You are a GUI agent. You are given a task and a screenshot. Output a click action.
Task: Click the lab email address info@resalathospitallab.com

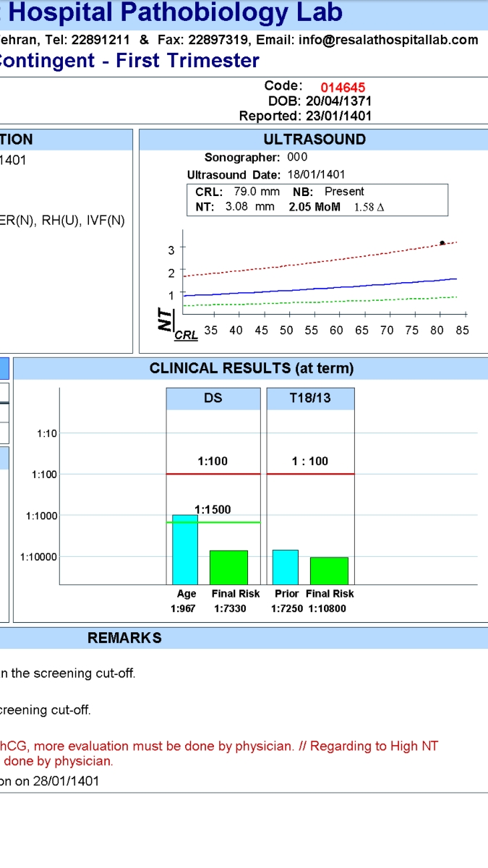(388, 40)
